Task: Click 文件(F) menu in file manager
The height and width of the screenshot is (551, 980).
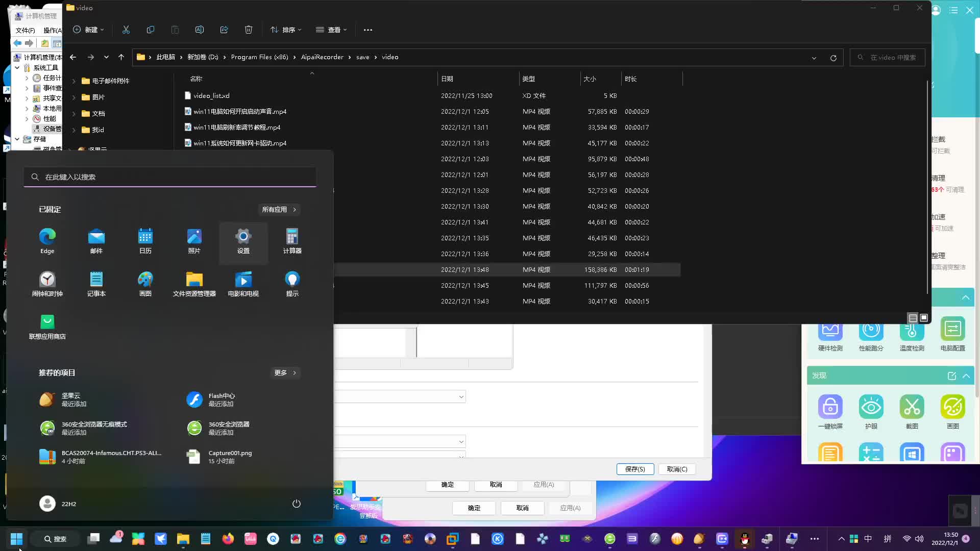Action: pos(25,30)
